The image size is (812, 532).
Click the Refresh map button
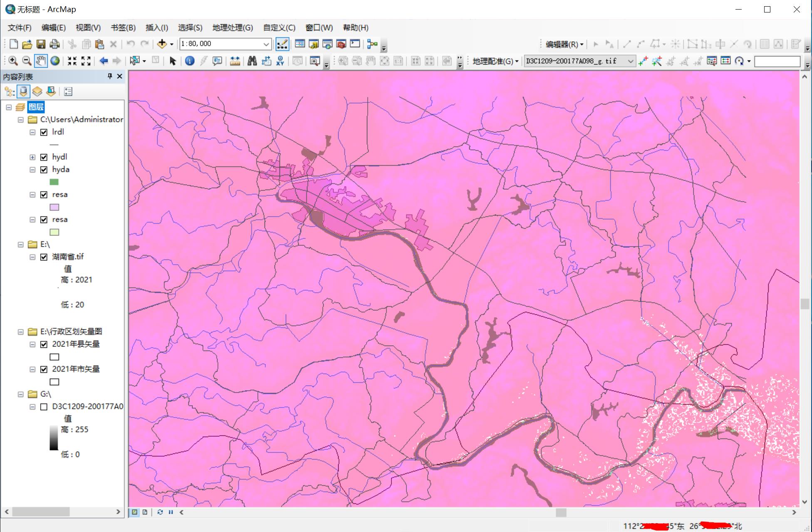[160, 512]
